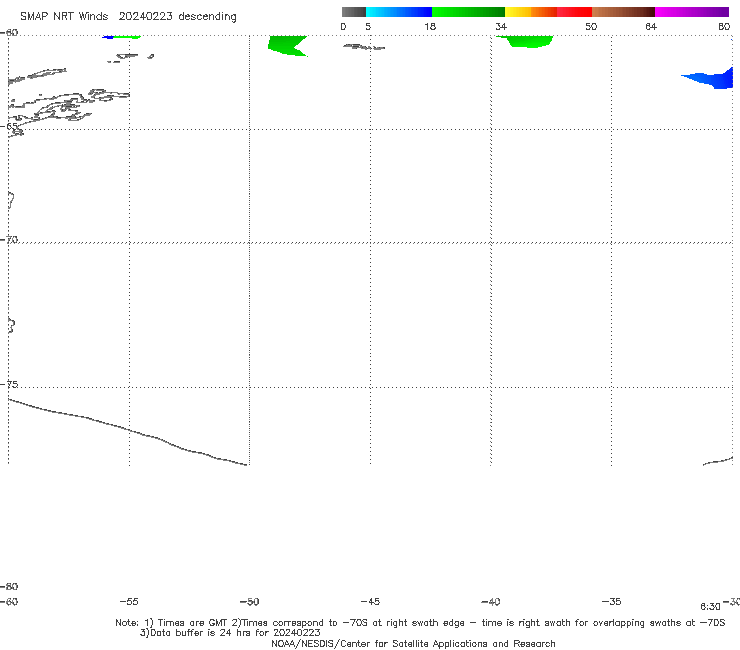Click the color bar label "64"

[651, 27]
